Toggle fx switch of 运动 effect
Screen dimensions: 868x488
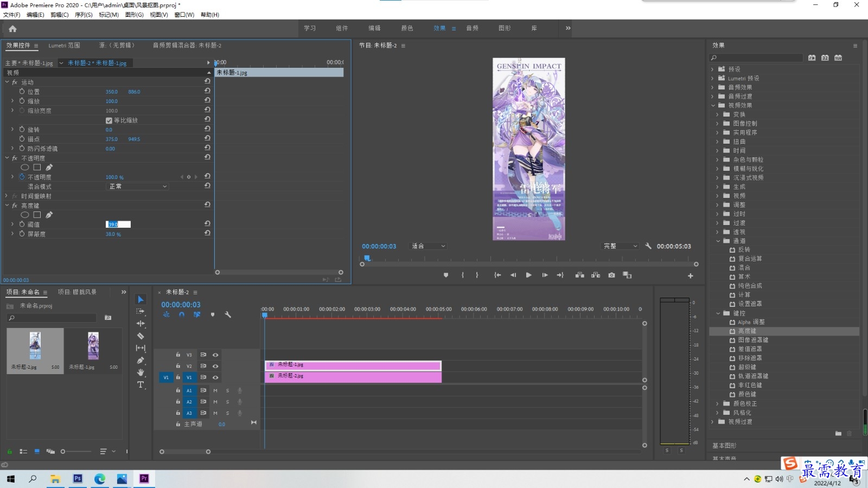pyautogui.click(x=15, y=82)
